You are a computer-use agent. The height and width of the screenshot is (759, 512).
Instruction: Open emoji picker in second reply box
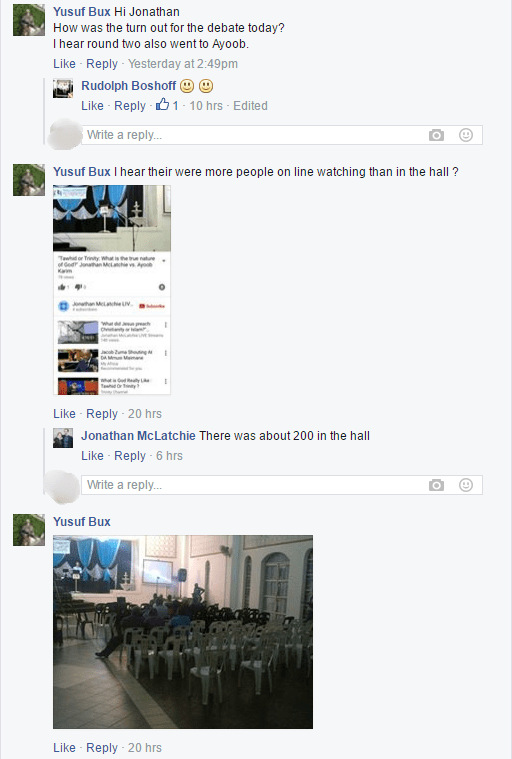coord(466,485)
